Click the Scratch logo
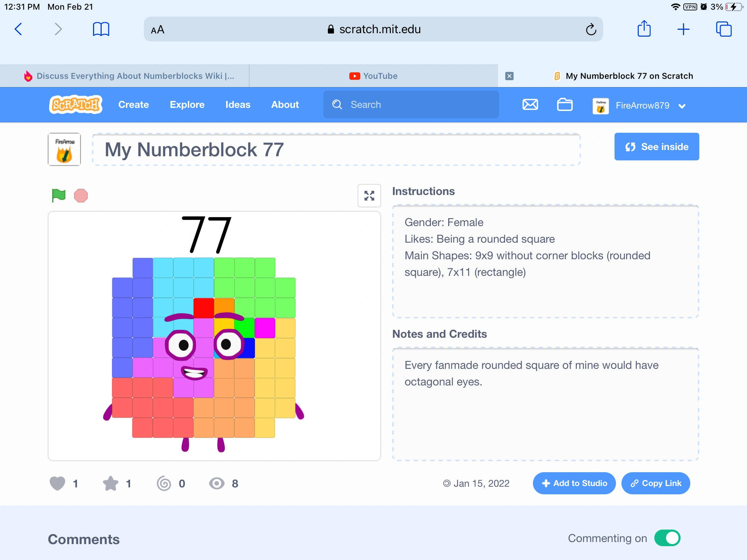 (75, 105)
